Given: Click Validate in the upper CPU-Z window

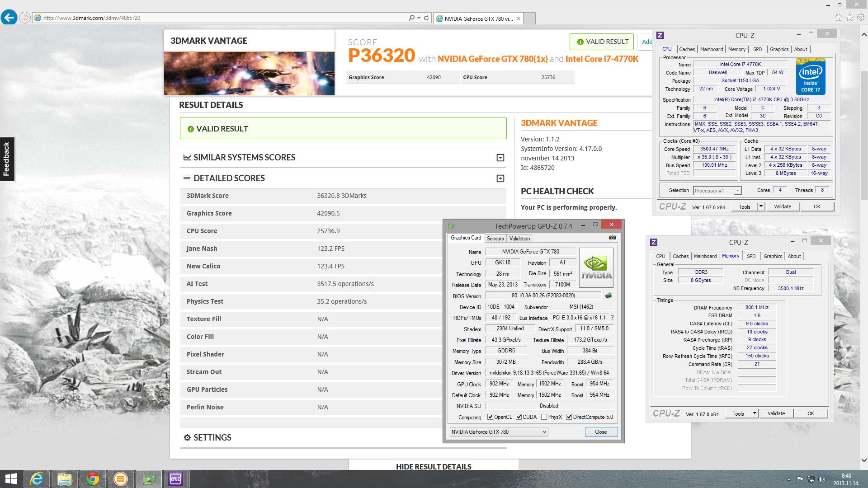Looking at the screenshot, I should coord(783,206).
